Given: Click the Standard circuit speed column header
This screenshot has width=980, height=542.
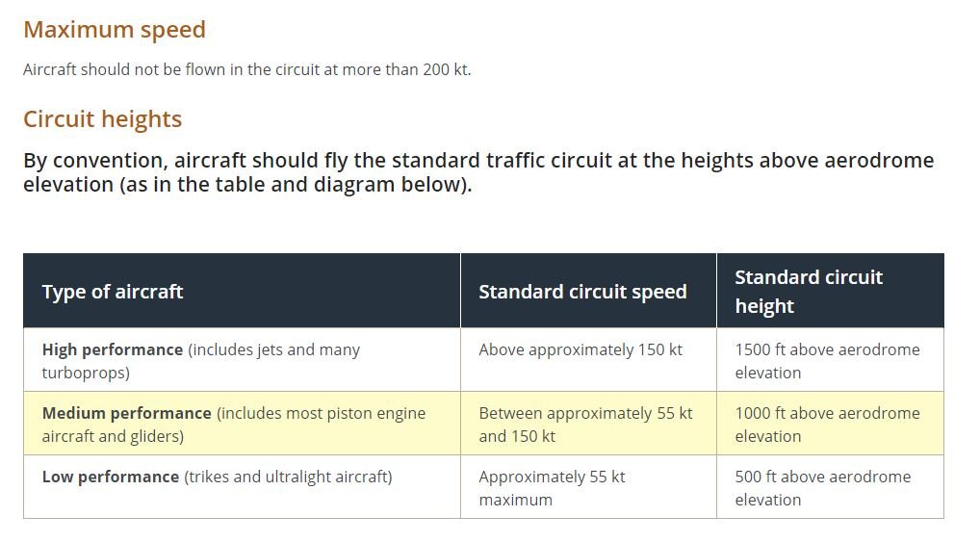Looking at the screenshot, I should (x=589, y=292).
